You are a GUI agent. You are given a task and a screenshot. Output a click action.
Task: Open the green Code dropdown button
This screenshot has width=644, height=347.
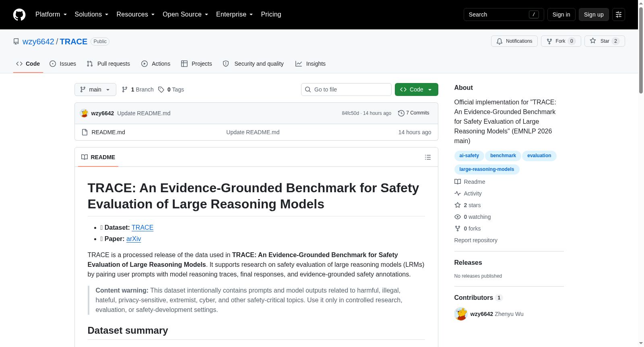click(417, 89)
